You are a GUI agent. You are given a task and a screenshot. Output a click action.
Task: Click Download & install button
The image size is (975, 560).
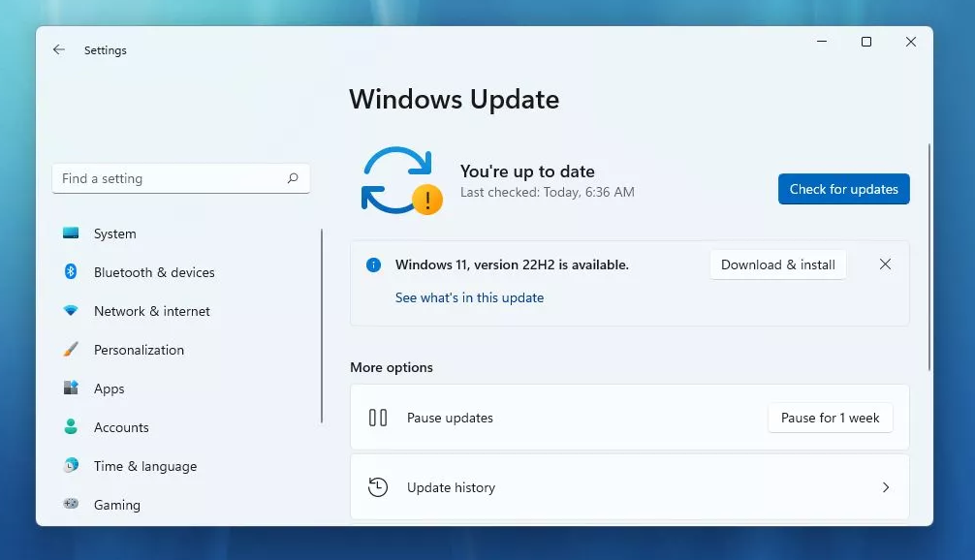777,264
